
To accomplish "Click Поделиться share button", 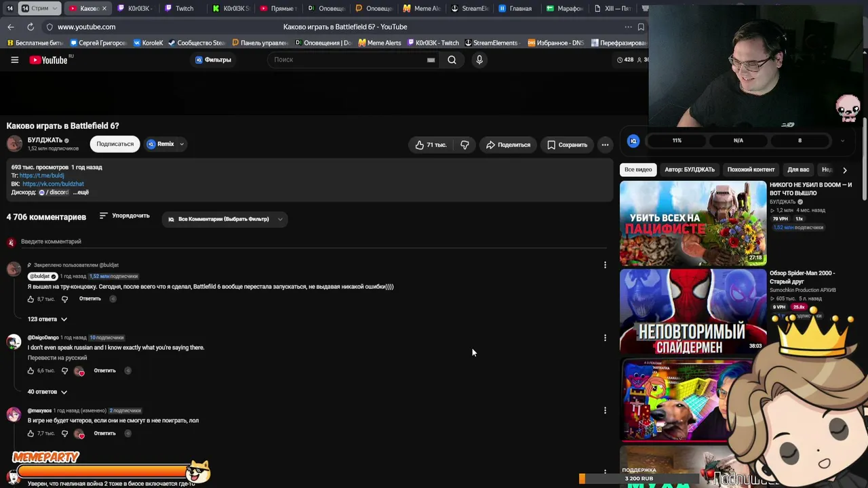I will [x=509, y=144].
